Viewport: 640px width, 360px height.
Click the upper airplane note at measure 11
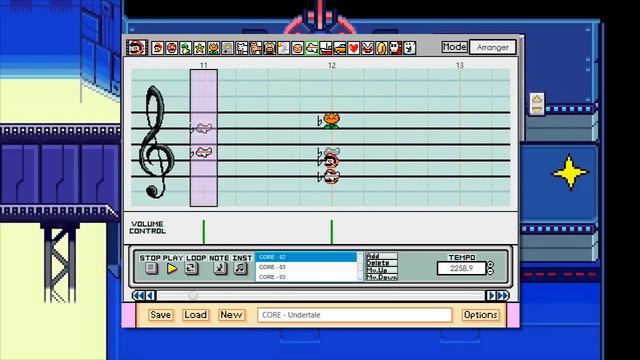[203, 128]
